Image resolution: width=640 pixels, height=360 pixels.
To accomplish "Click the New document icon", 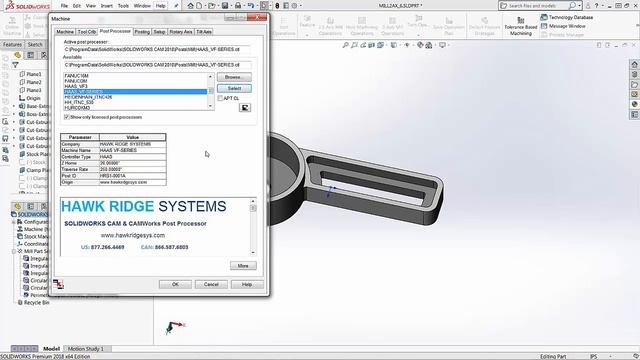I will tap(199, 6).
